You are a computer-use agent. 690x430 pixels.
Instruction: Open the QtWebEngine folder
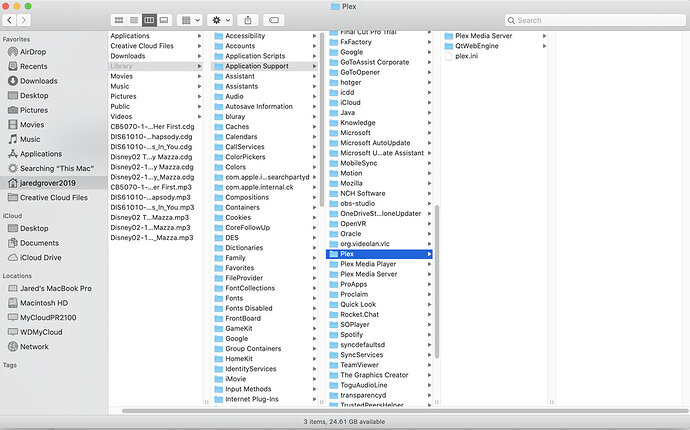coord(477,46)
